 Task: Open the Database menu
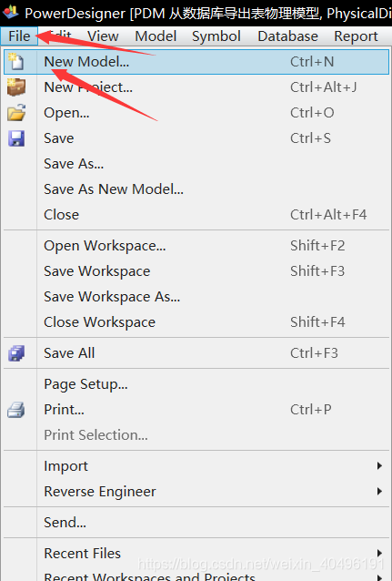tap(287, 36)
